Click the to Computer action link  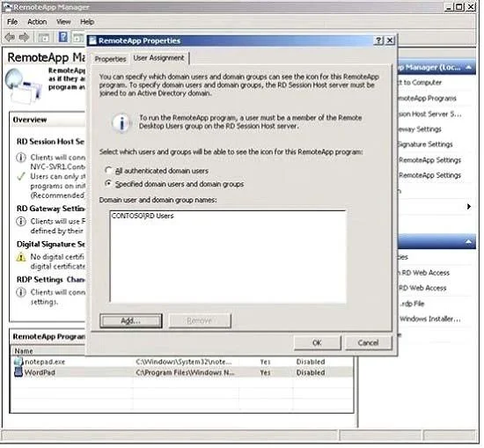420,83
